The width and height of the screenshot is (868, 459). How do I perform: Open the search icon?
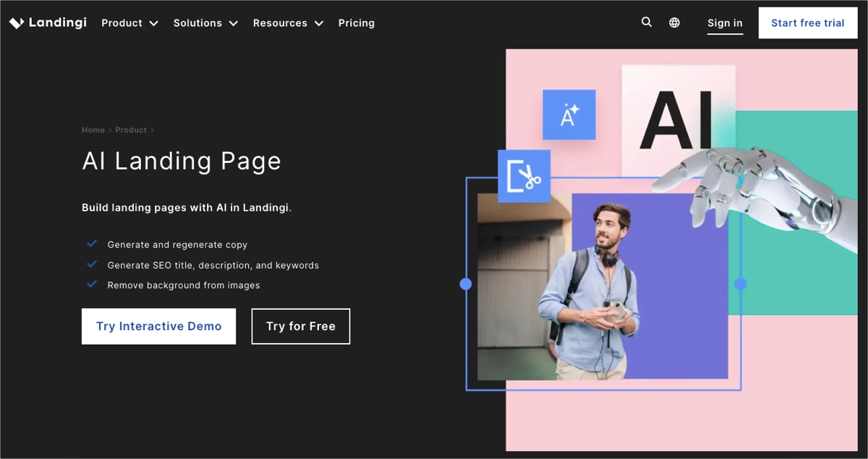point(646,22)
